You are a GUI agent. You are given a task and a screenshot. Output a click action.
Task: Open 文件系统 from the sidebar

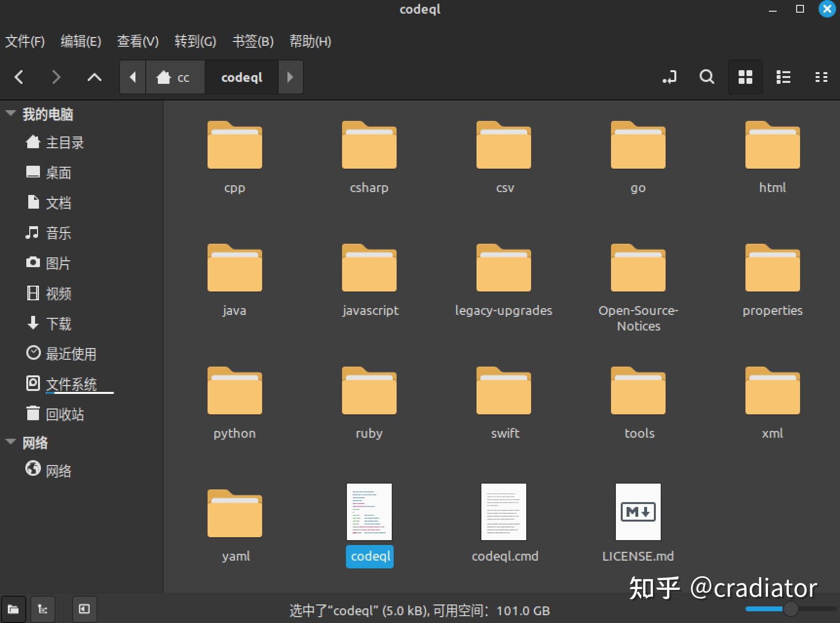(71, 384)
